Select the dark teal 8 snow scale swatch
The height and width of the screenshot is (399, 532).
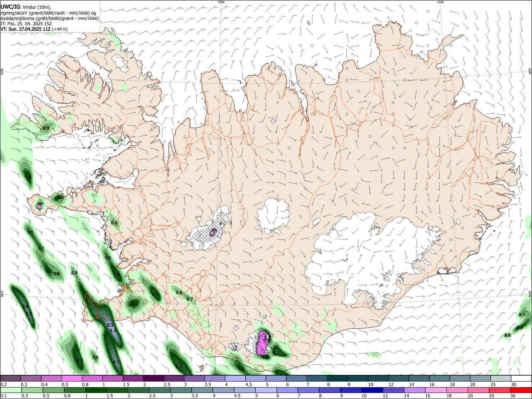[337, 379]
